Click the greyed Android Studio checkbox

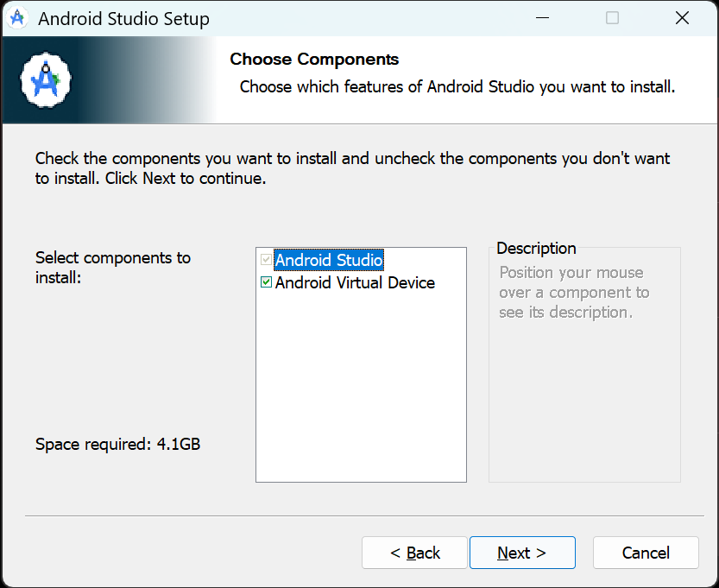[266, 260]
